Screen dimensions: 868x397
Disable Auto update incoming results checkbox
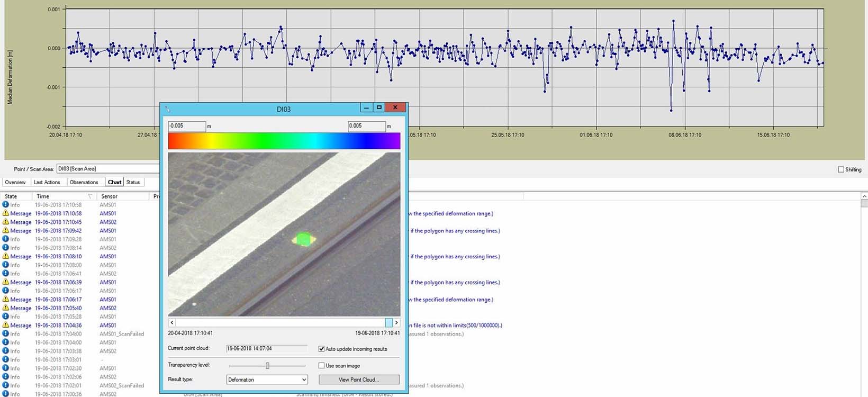click(x=321, y=349)
